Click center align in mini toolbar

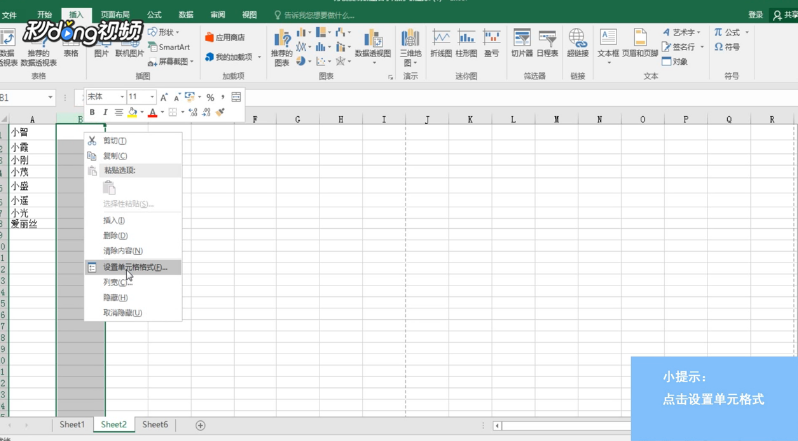coord(119,112)
